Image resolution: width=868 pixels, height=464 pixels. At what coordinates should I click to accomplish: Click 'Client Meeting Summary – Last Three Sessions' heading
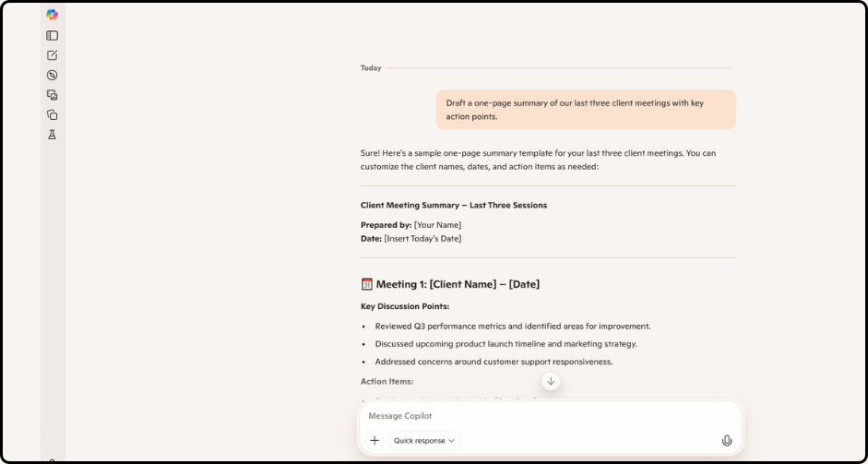(x=454, y=206)
